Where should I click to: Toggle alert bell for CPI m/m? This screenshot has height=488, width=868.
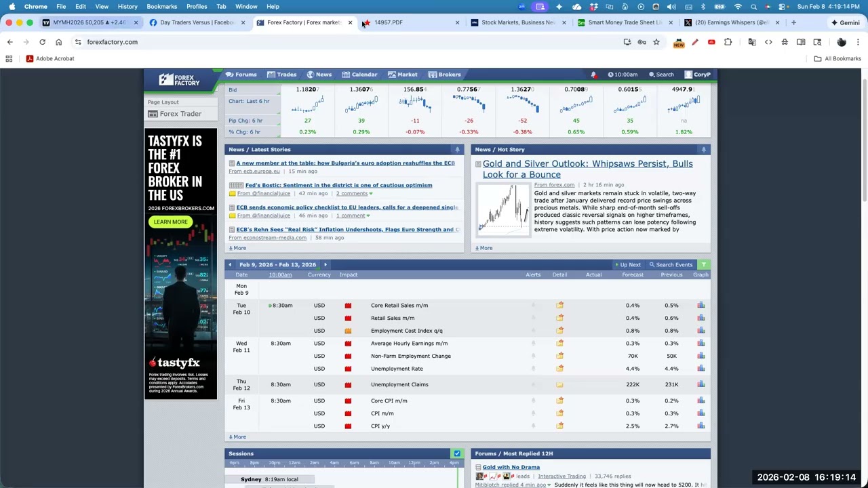pos(533,413)
